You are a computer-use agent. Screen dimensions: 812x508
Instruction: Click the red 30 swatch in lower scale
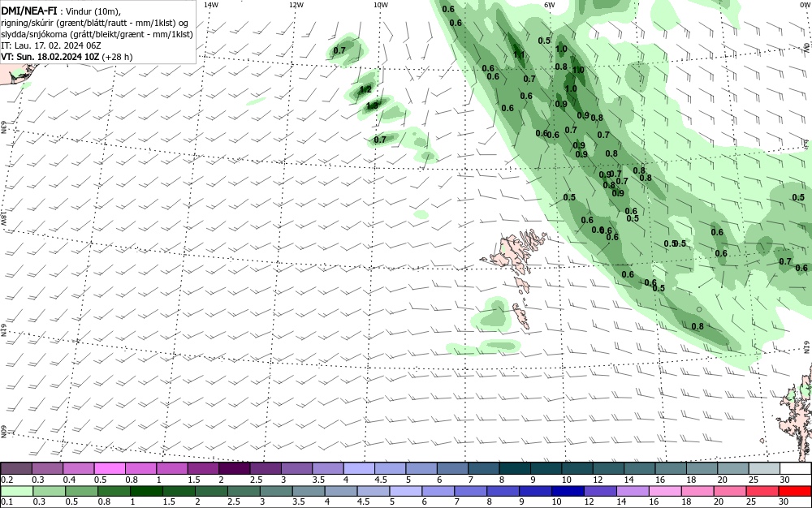(795, 491)
